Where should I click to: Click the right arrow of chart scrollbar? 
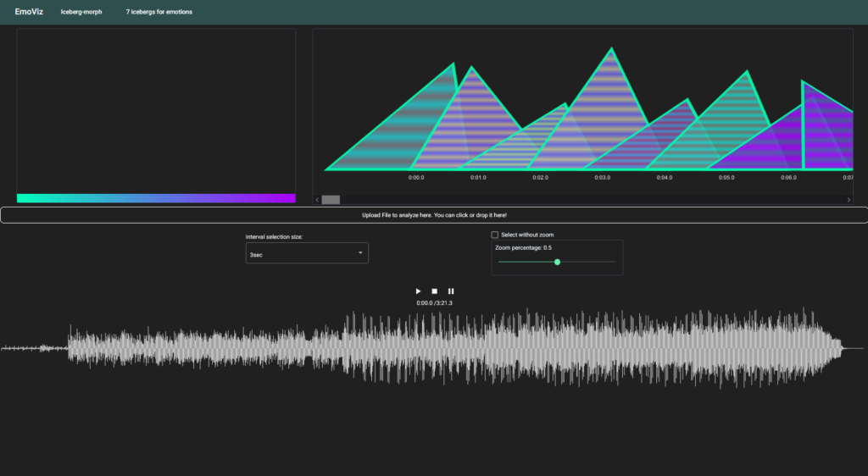coord(849,200)
